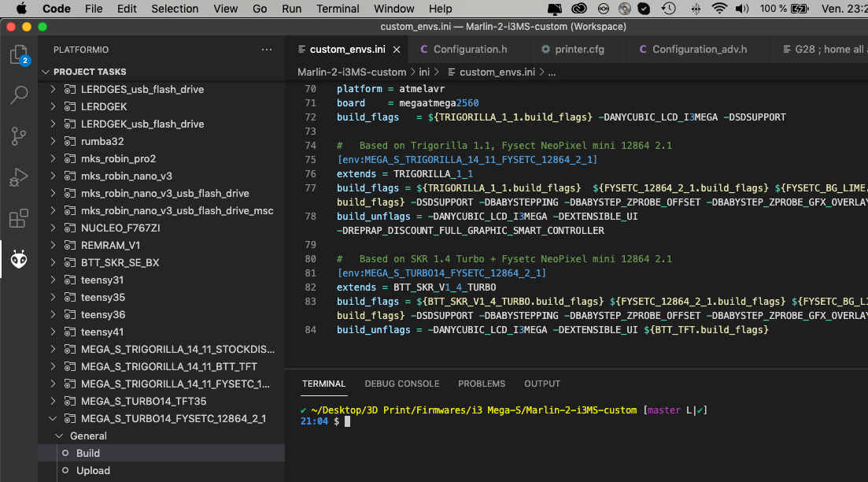Expand the mks_robin_nano_v3 task group
This screenshot has width=868, height=482.
click(54, 176)
